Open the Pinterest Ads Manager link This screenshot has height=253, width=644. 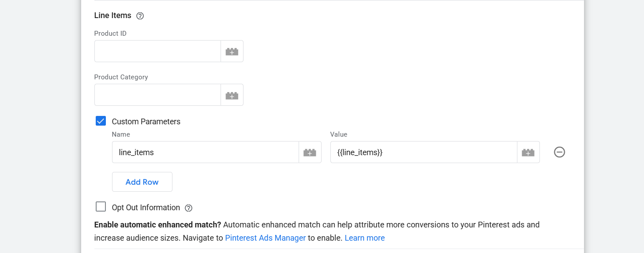click(265, 238)
